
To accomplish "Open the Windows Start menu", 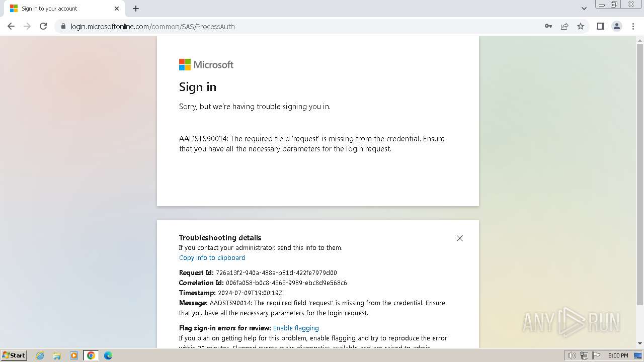I will click(14, 355).
